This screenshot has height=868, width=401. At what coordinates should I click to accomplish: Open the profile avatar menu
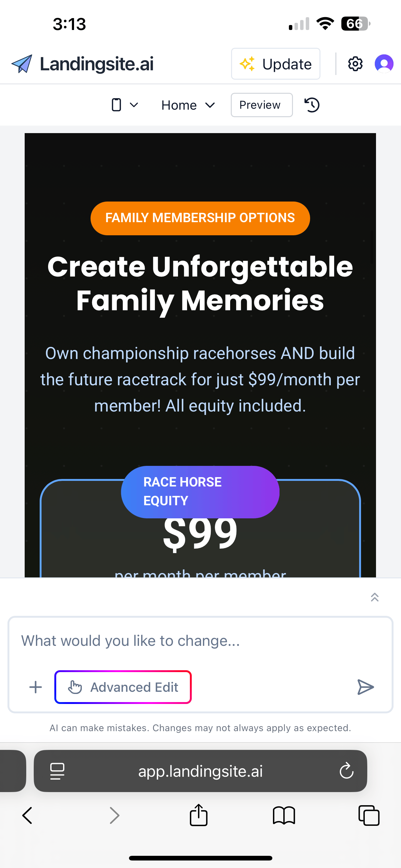384,64
